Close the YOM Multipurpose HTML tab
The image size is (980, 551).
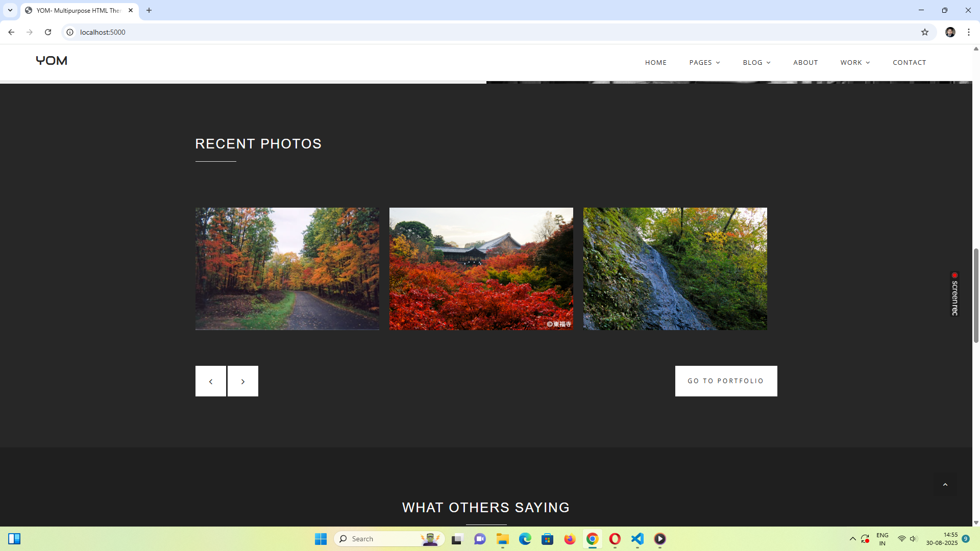[x=131, y=10]
